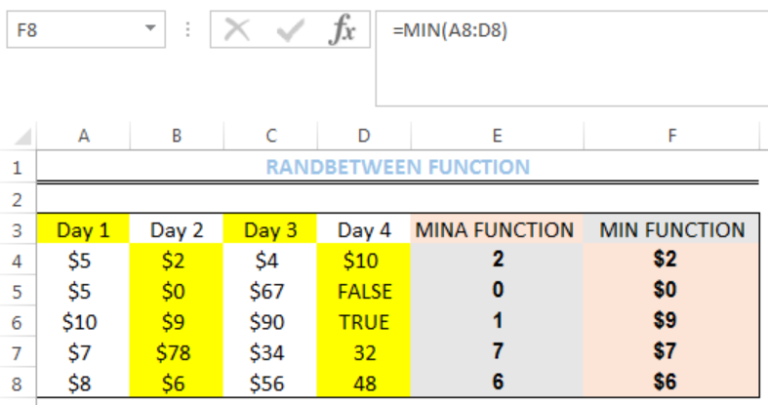
Task: Click the formula bar vertical dots handle
Action: pyautogui.click(x=188, y=30)
